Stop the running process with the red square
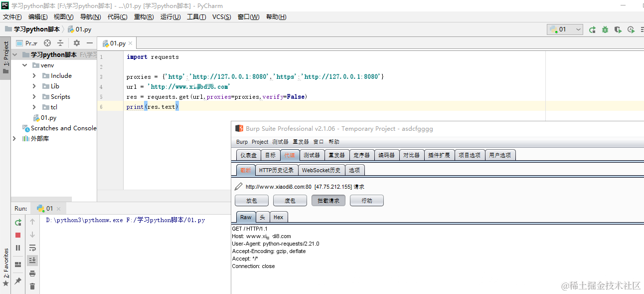The image size is (644, 294). tap(18, 235)
